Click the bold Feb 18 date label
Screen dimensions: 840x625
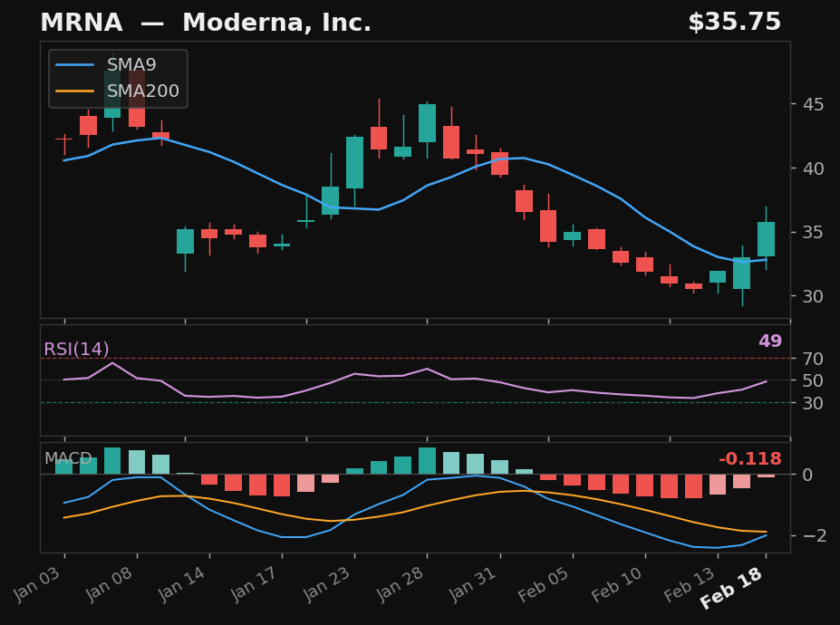tap(732, 588)
